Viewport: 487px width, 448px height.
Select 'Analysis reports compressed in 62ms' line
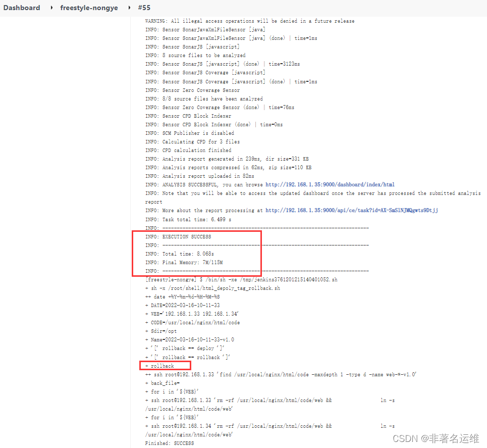pyautogui.click(x=228, y=168)
